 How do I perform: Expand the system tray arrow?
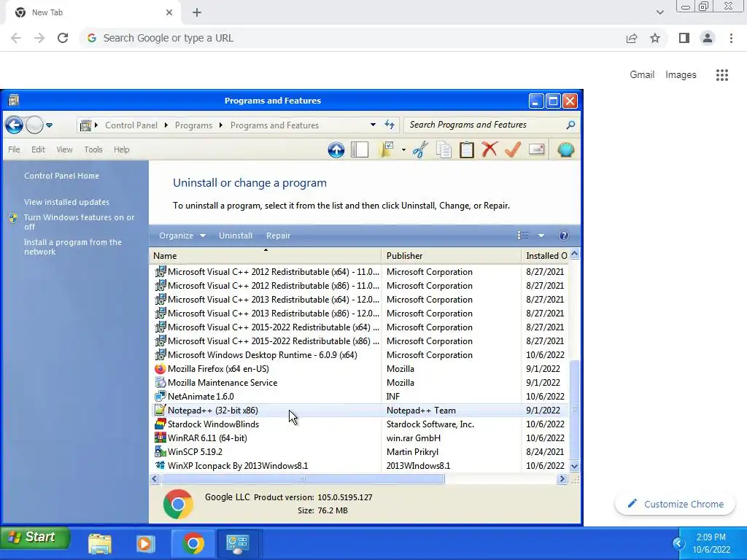point(678,543)
